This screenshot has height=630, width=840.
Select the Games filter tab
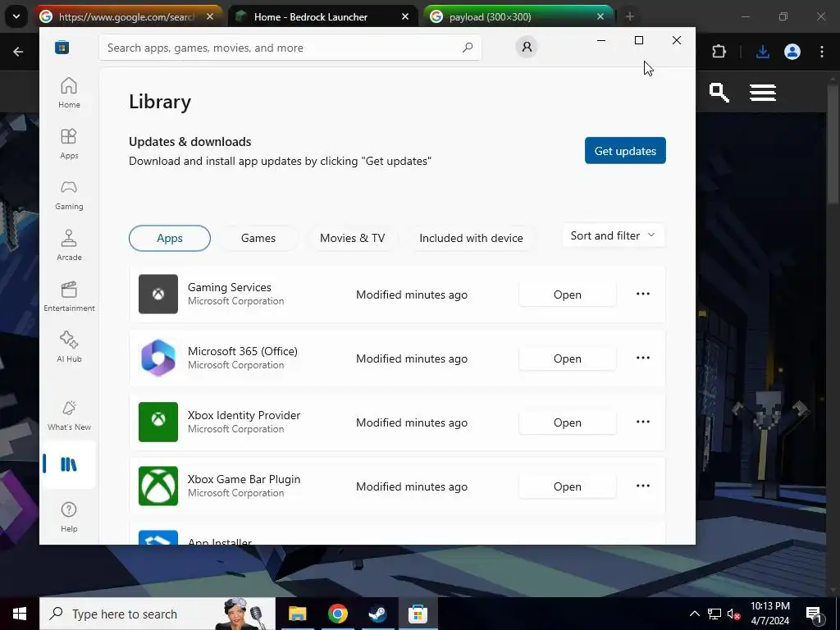[x=258, y=238]
